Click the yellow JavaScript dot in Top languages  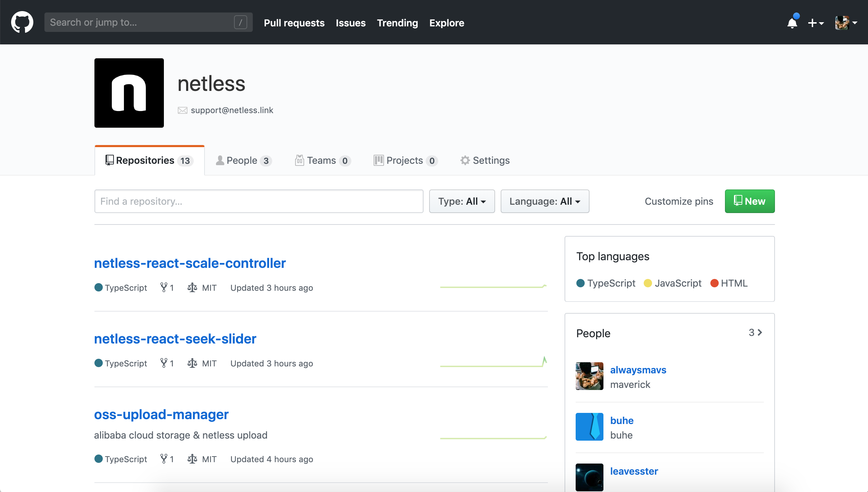[x=648, y=283]
